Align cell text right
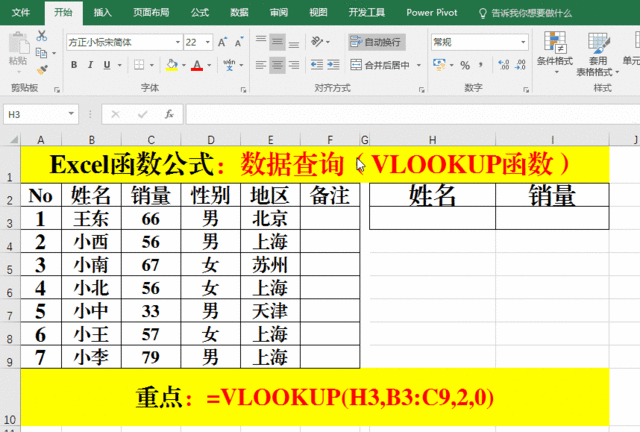The image size is (640, 432). pos(294,65)
